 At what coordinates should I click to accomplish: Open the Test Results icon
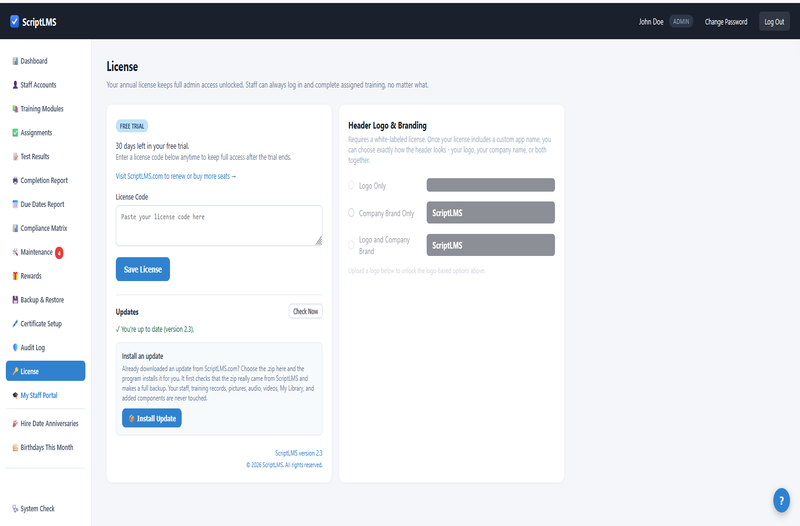(15, 157)
